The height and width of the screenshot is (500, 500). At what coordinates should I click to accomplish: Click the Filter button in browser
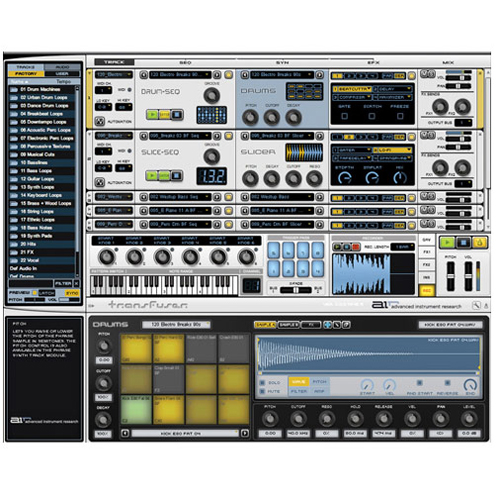pyautogui.click(x=63, y=283)
